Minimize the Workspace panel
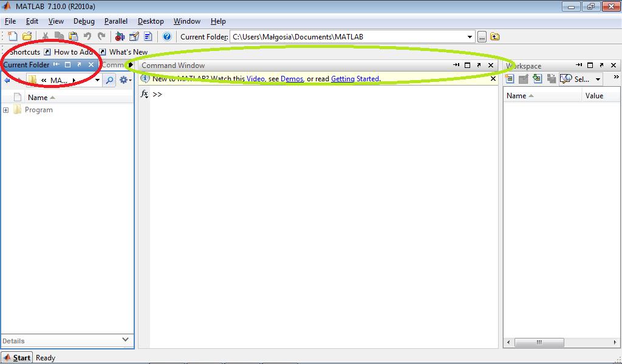The width and height of the screenshot is (622, 364). (x=579, y=65)
